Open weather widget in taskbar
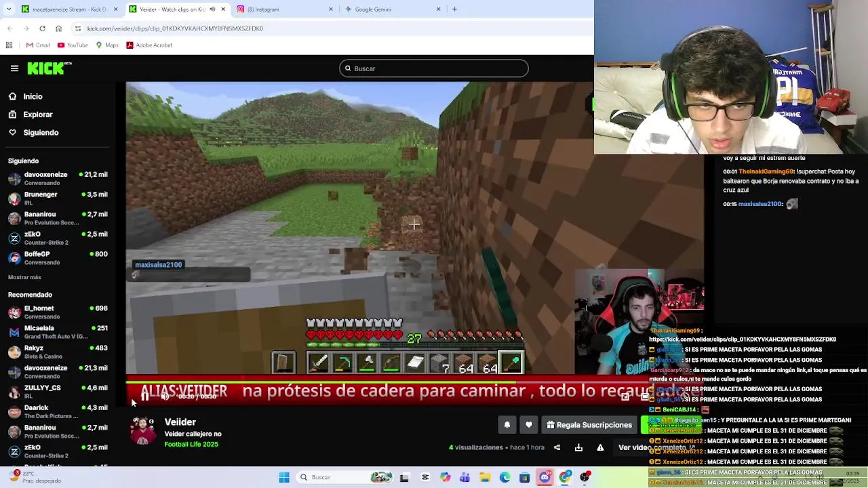868x488 pixels. pos(34,477)
